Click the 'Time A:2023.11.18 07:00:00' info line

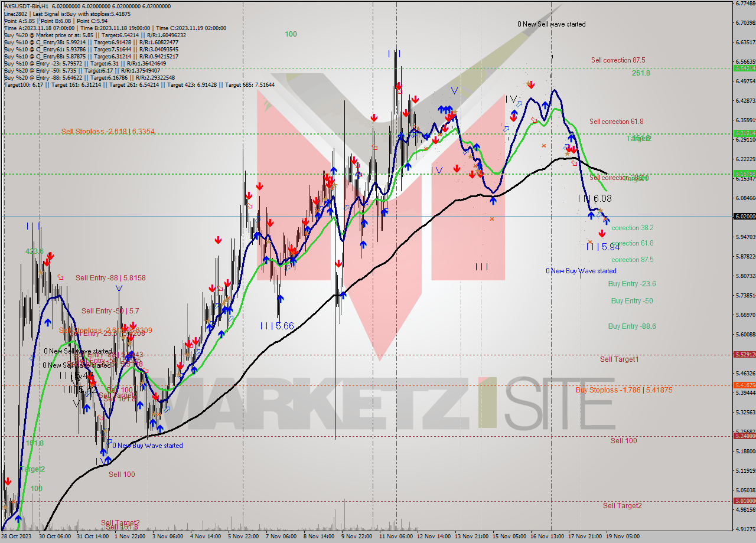point(115,28)
